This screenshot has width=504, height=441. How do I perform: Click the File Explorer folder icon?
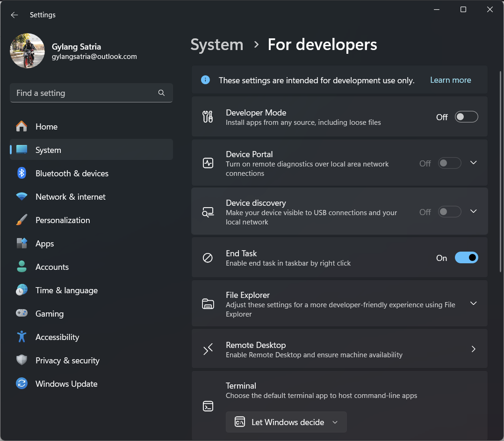208,304
